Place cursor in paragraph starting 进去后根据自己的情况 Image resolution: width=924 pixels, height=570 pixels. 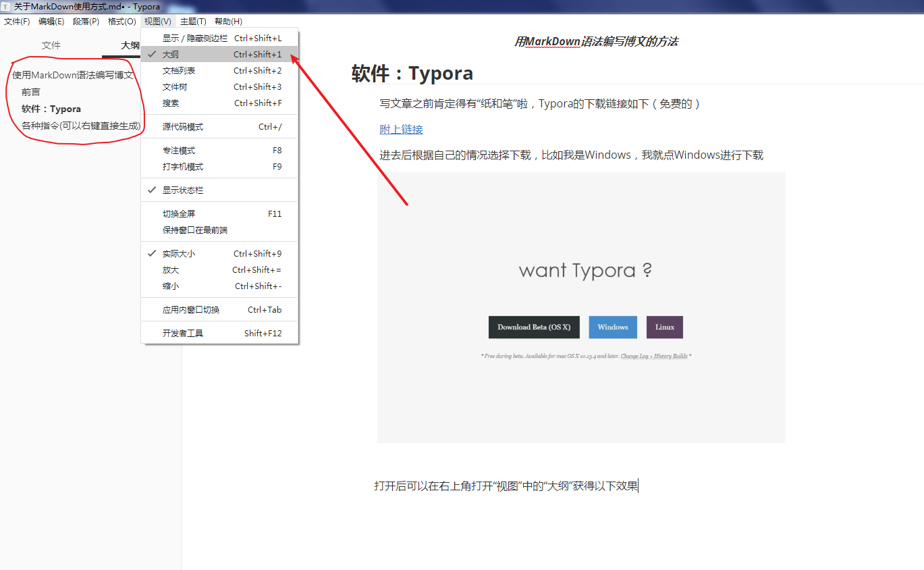pos(571,155)
